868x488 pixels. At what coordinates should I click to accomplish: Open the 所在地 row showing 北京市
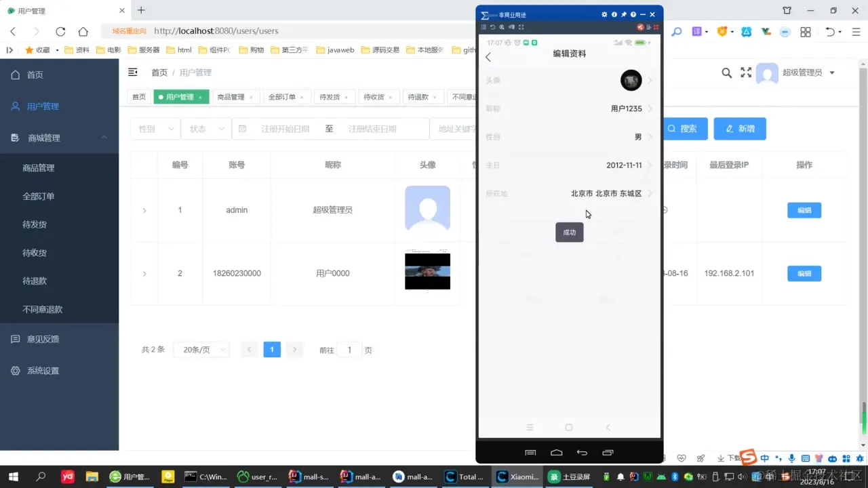pos(570,194)
